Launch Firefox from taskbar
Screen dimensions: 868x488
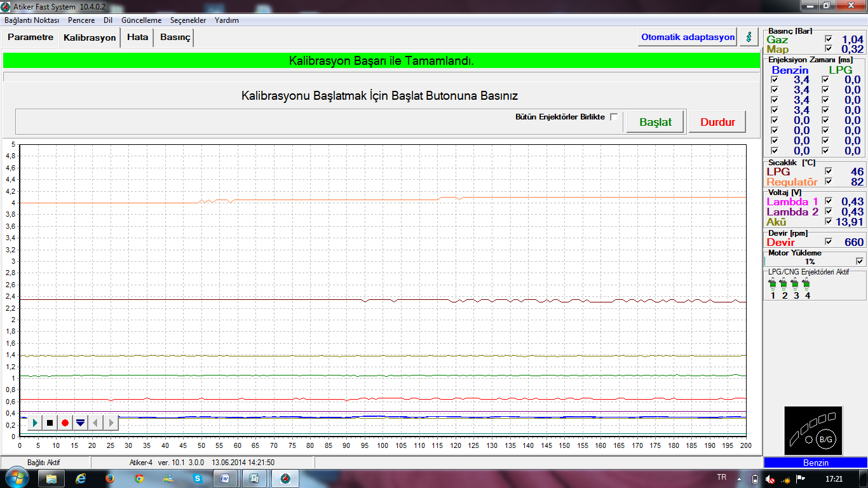pyautogui.click(x=110, y=478)
